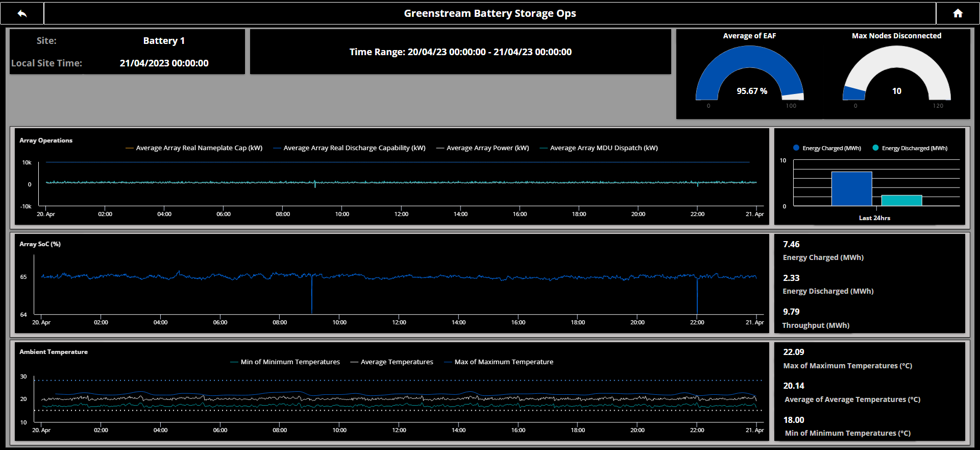Click the Min of Minimum Temperatures (°C) label

pos(847,433)
